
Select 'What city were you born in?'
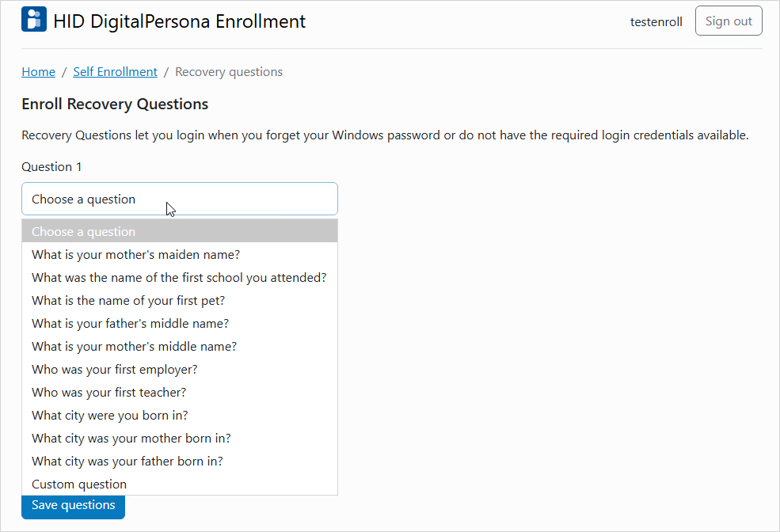(110, 416)
